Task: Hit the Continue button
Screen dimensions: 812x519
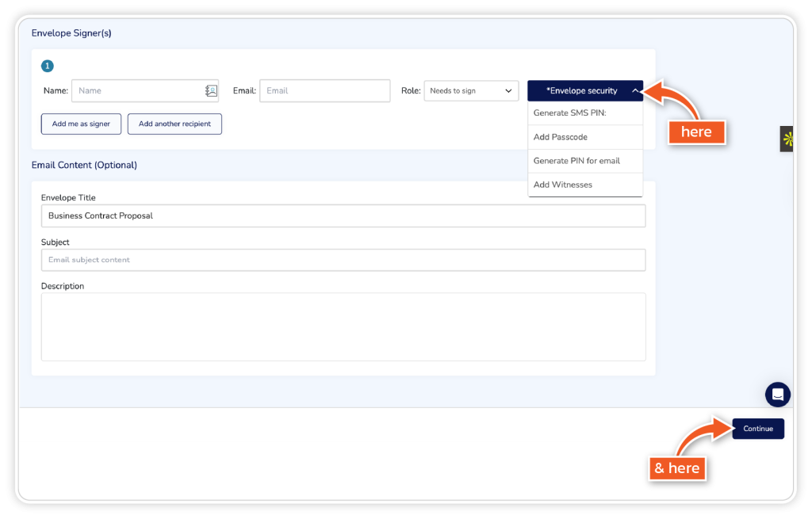Action: 758,429
